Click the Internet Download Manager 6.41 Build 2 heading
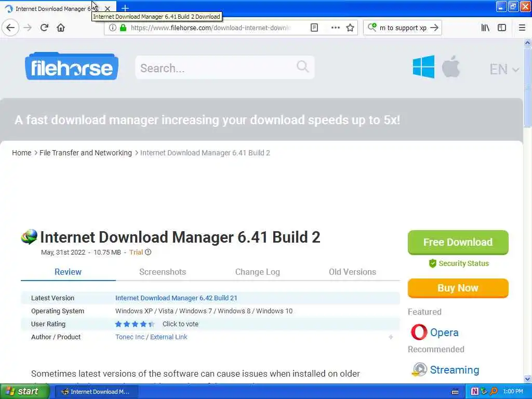This screenshot has width=532, height=399. click(x=180, y=237)
